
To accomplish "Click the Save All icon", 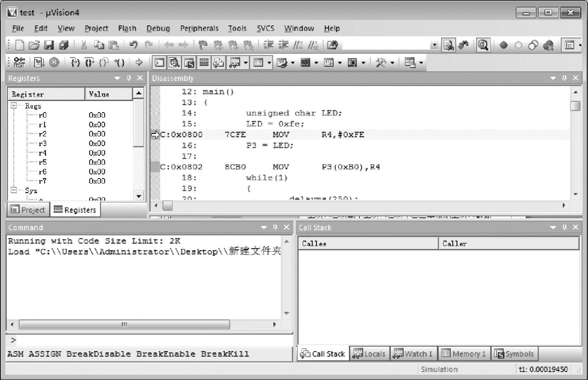I will click(64, 45).
